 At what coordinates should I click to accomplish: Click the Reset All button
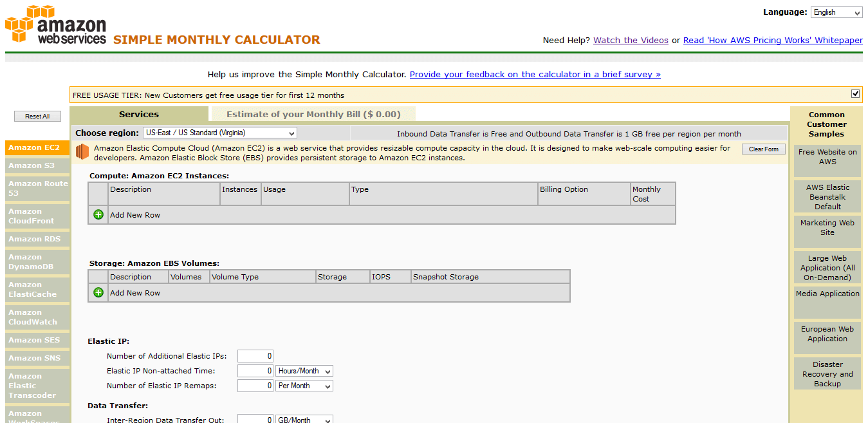(37, 116)
